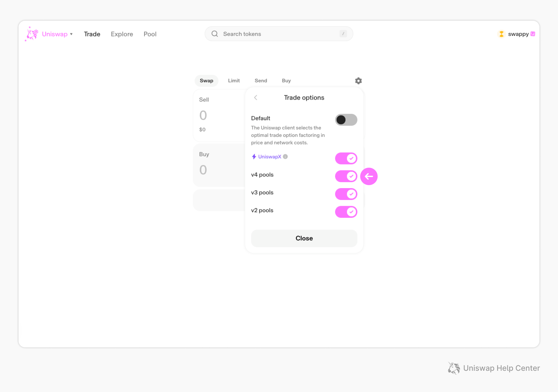The height and width of the screenshot is (392, 558).
Task: Turn off the v4 pools toggle
Action: coord(346,176)
